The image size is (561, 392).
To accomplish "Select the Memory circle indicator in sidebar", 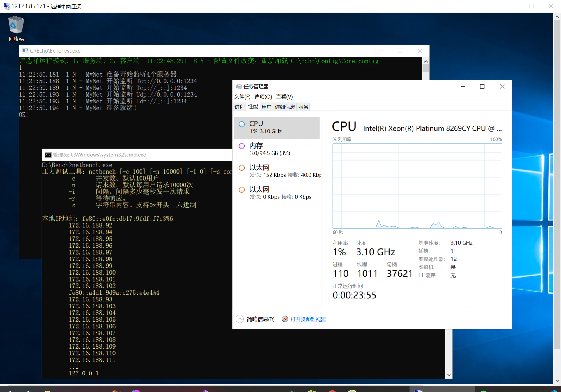I will pyautogui.click(x=242, y=146).
